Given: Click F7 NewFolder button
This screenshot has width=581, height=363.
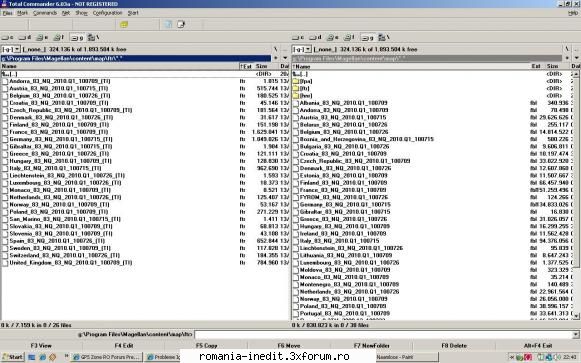Looking at the screenshot, I should pyautogui.click(x=372, y=346).
